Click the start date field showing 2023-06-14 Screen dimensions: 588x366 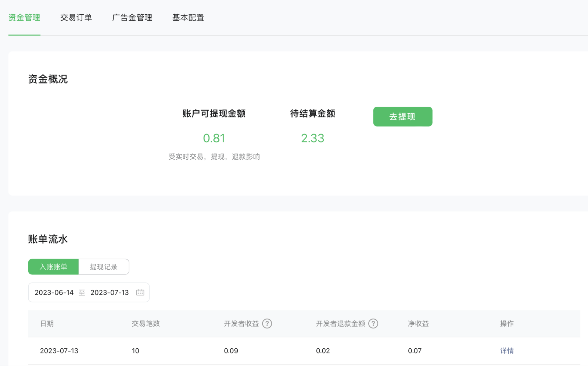[54, 292]
